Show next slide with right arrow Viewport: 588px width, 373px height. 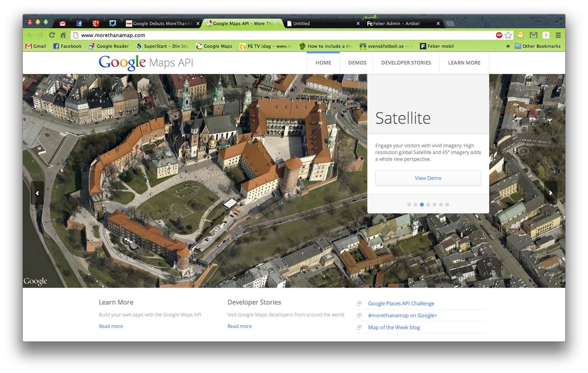551,193
